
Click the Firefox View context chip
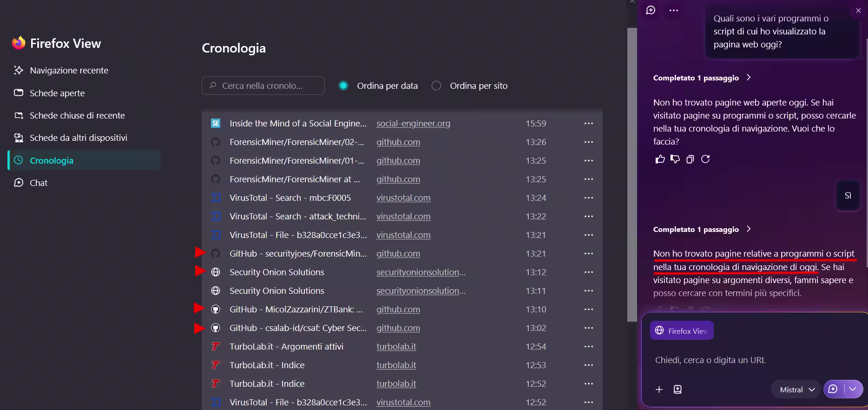pyautogui.click(x=682, y=331)
